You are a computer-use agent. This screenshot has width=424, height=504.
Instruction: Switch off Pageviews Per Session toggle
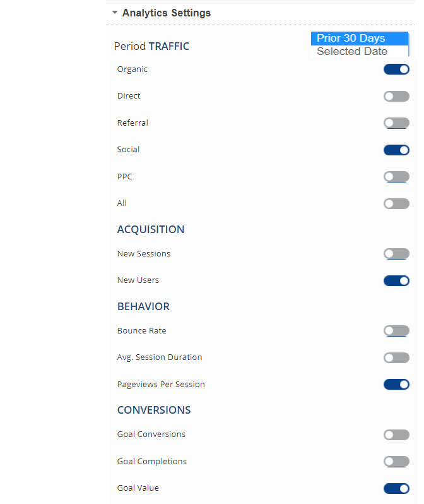[396, 385]
